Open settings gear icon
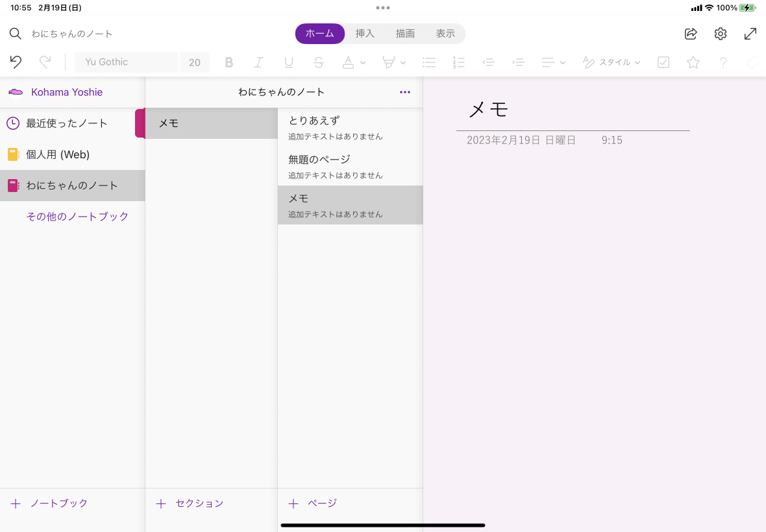 coord(721,34)
